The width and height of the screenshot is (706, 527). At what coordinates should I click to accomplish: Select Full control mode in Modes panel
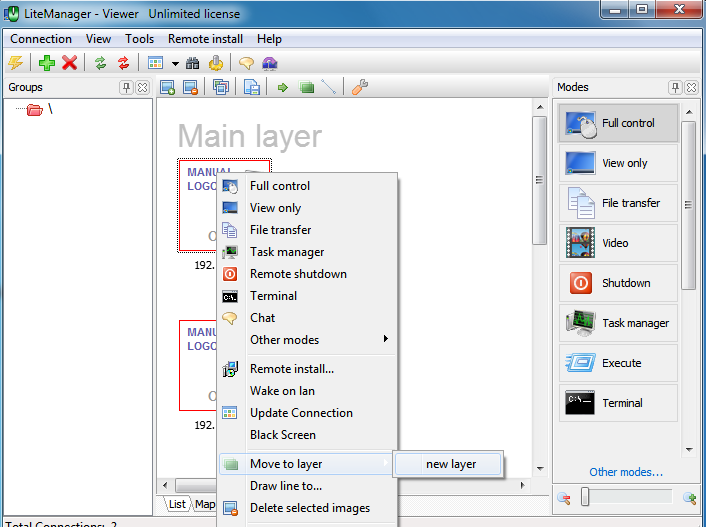[x=618, y=123]
